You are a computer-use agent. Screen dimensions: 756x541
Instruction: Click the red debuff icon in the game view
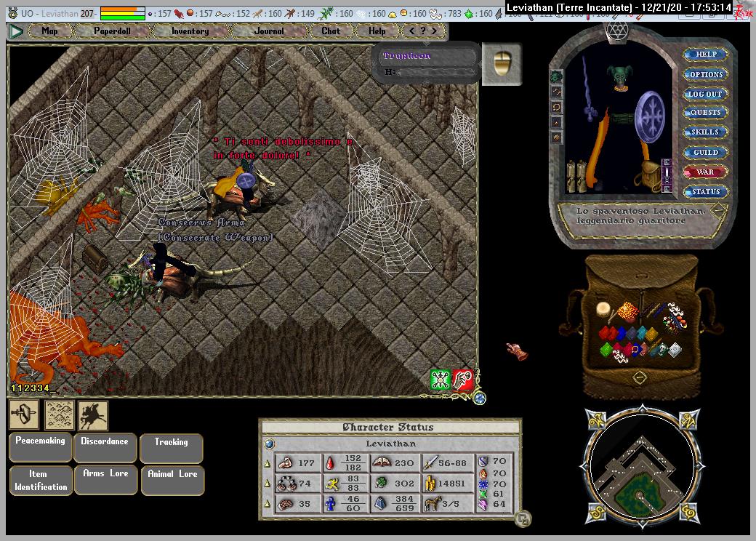463,380
